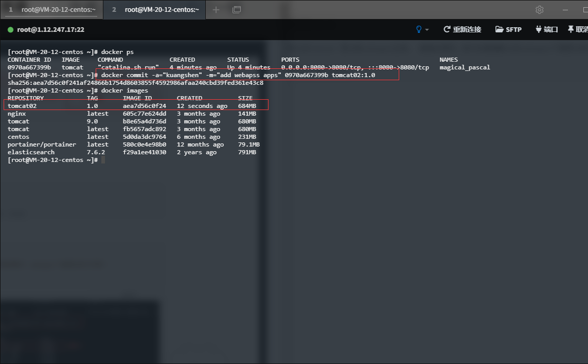Screen dimensions: 588x364
Task: Select session tab 2
Action: pyautogui.click(x=154, y=10)
